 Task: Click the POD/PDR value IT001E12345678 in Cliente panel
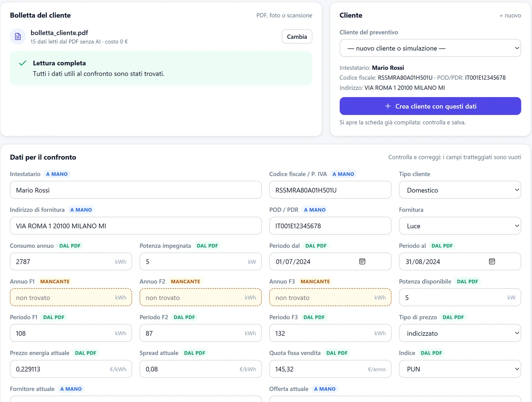coord(485,78)
